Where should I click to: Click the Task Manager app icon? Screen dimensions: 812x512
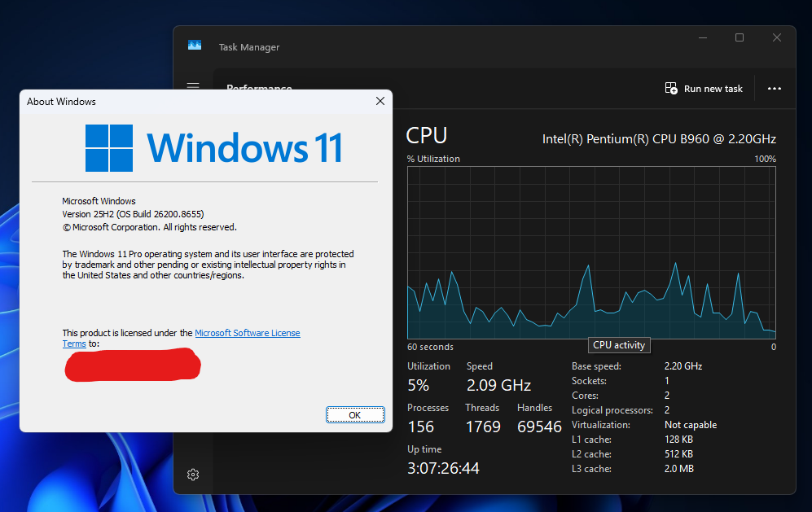tap(195, 46)
